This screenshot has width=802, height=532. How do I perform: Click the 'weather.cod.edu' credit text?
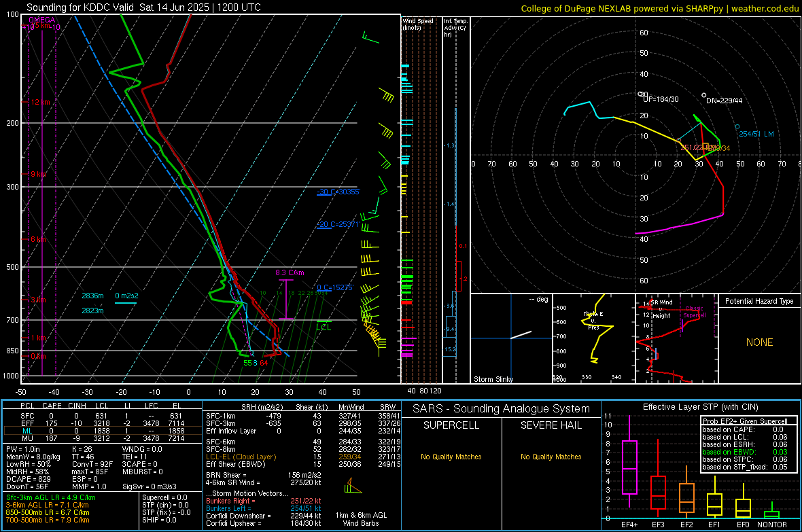tap(765, 8)
